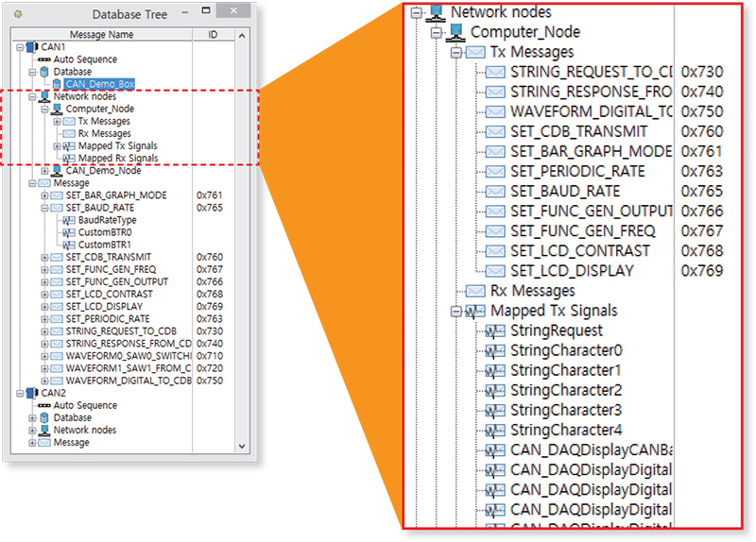Screen dimensions: 756x542
Task: Select StringCharacter3 in Mapped Tx Signals
Action: 565,410
